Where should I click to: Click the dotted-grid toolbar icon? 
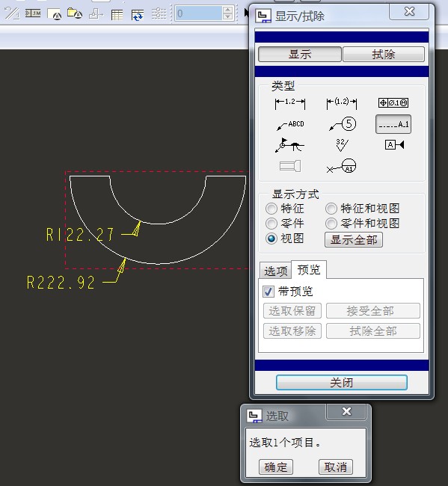159,14
